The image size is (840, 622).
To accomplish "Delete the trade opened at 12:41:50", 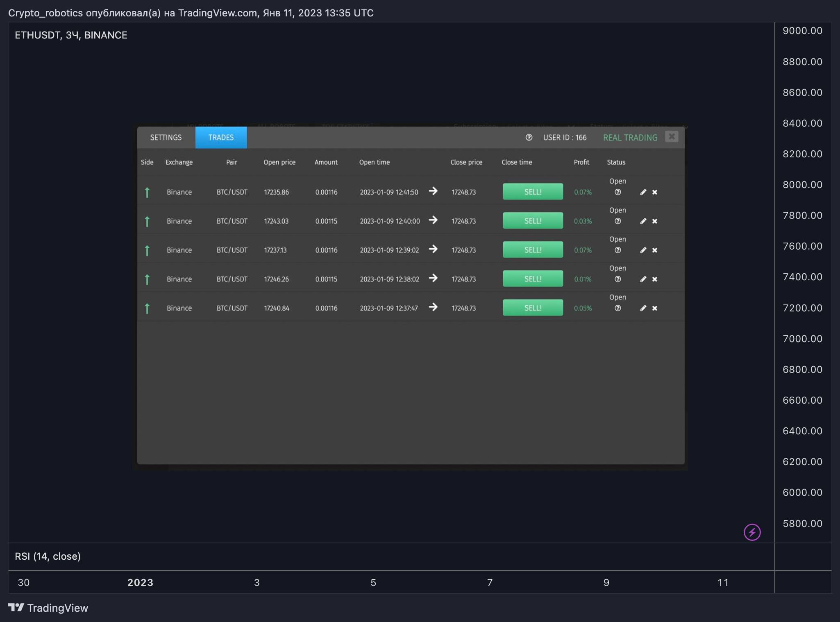I will (655, 192).
